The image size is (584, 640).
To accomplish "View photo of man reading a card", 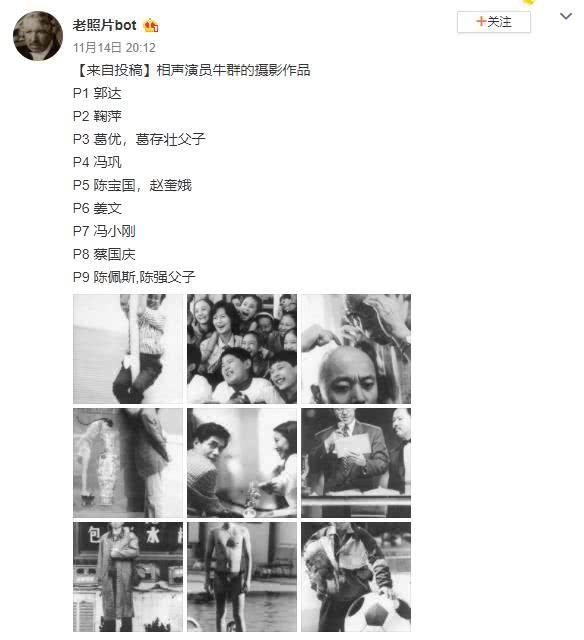I will 356,463.
